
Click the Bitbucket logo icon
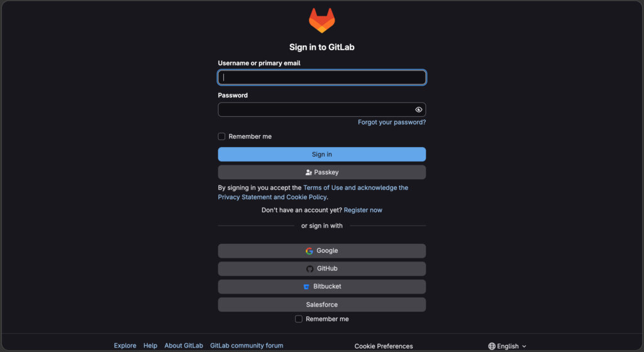[306, 287]
